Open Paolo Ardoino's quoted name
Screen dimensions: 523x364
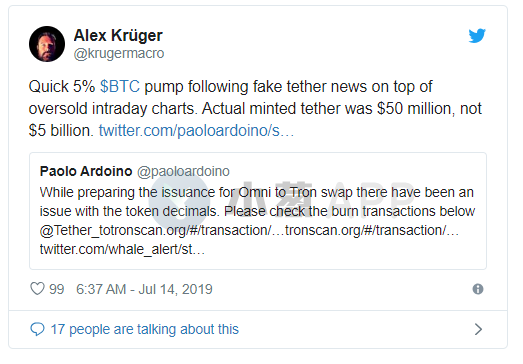pyautogui.click(x=86, y=171)
